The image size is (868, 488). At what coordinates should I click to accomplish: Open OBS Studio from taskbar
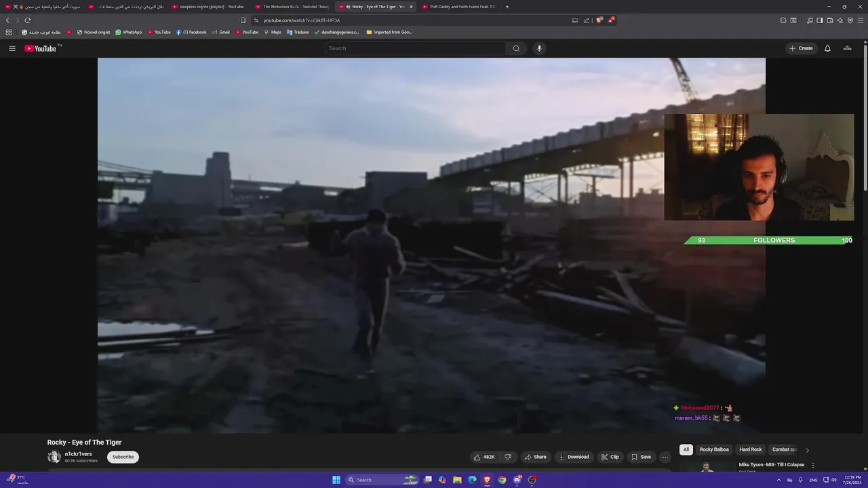pyautogui.click(x=532, y=480)
